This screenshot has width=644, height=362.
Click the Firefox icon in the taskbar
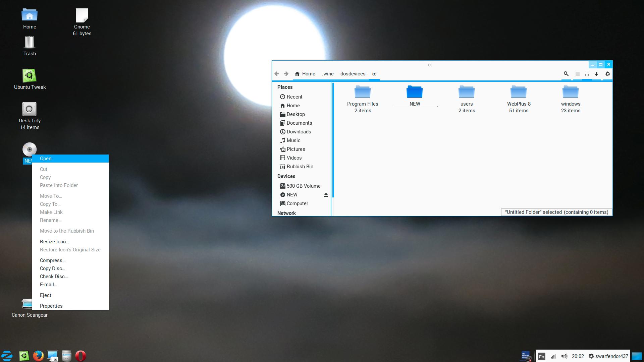(38, 356)
